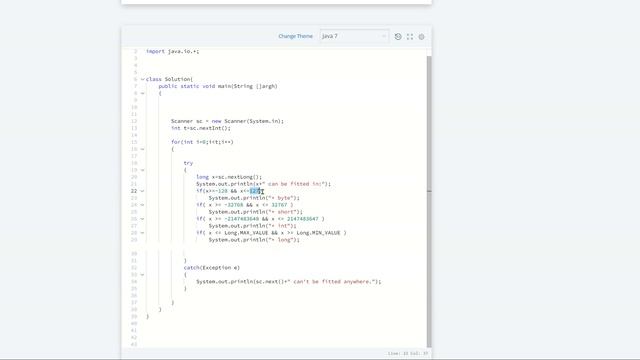Open the Java 7 language dropdown
This screenshot has height=360, width=640.
(x=354, y=36)
